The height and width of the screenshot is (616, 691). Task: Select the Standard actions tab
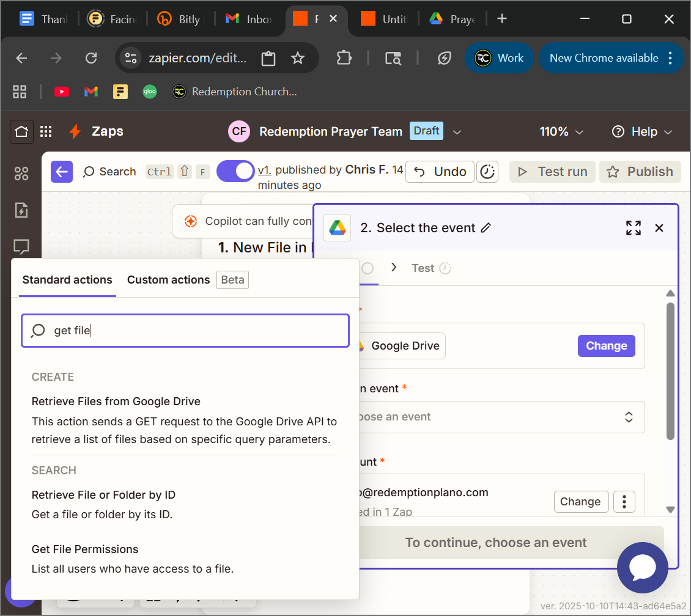67,280
